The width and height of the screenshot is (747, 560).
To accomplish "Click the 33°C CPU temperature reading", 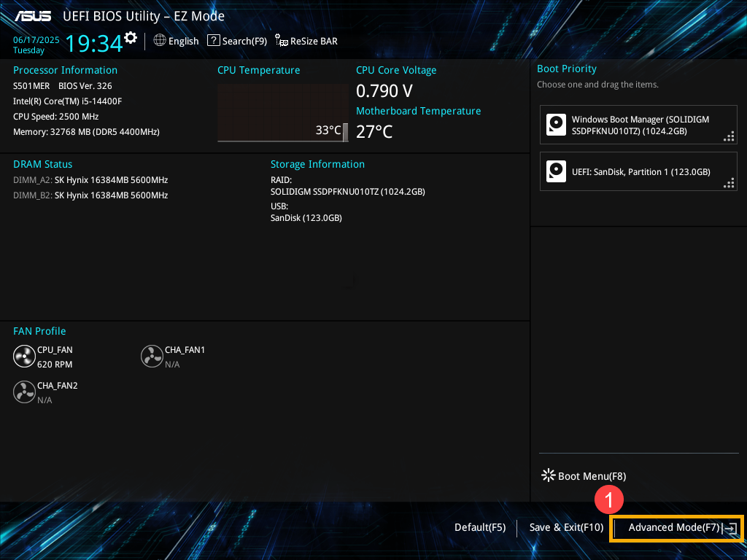I will click(x=328, y=130).
